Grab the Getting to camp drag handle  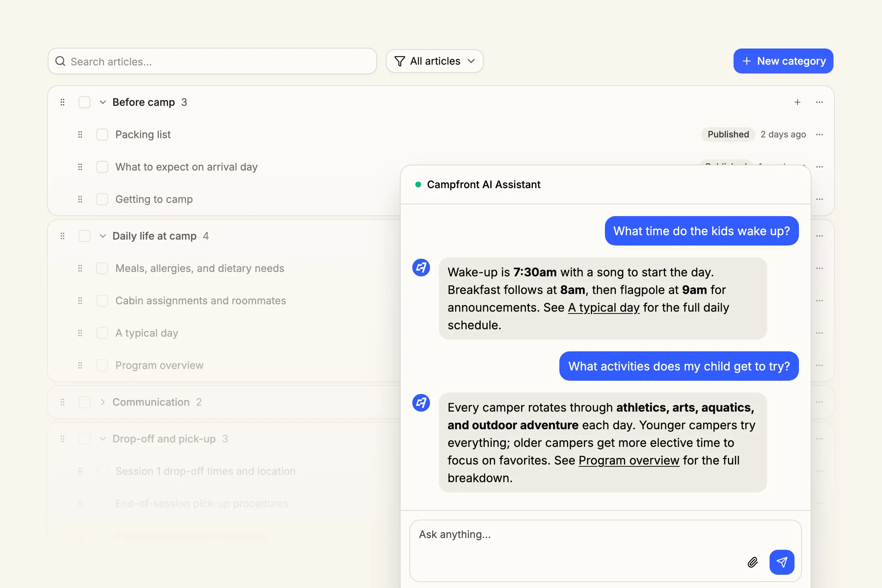80,199
